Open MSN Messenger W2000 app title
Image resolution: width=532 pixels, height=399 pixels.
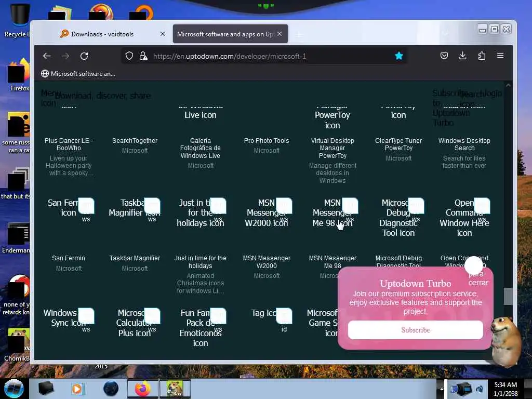coord(267,262)
